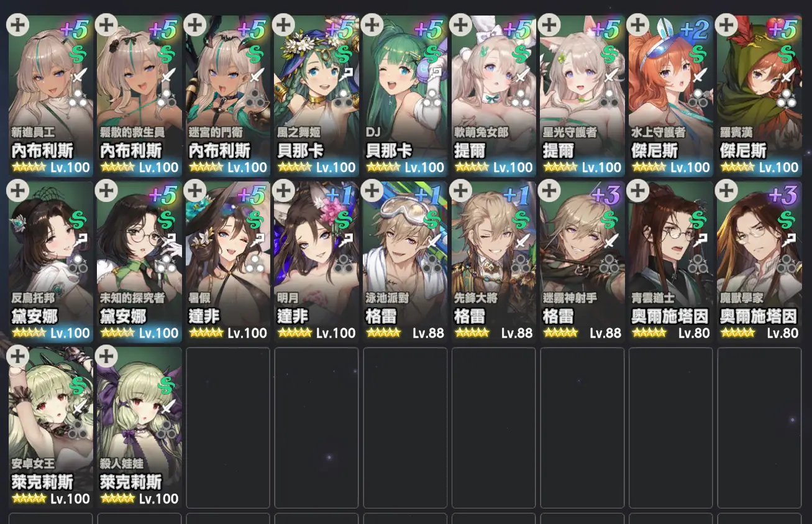This screenshot has width=812, height=524.
Task: Select the 青雲道士 奧爾施塔因 character card
Action: (x=671, y=262)
